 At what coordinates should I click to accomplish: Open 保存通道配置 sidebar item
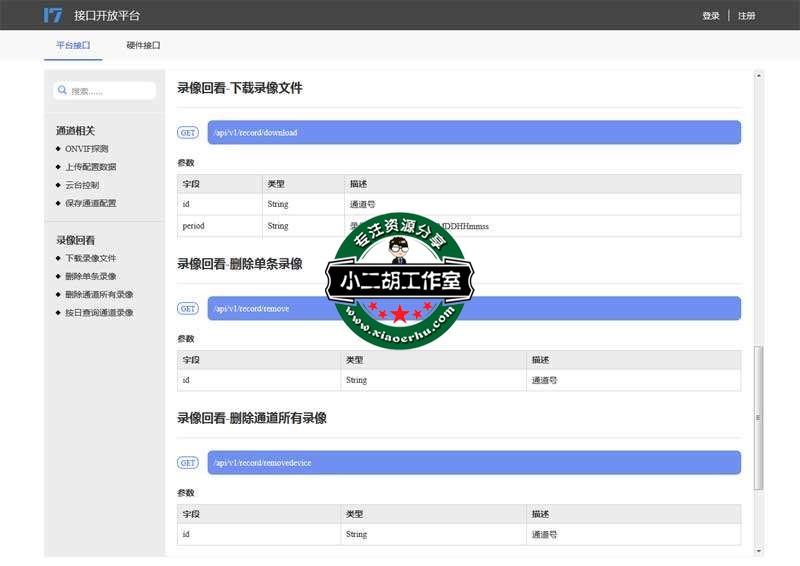(90, 203)
